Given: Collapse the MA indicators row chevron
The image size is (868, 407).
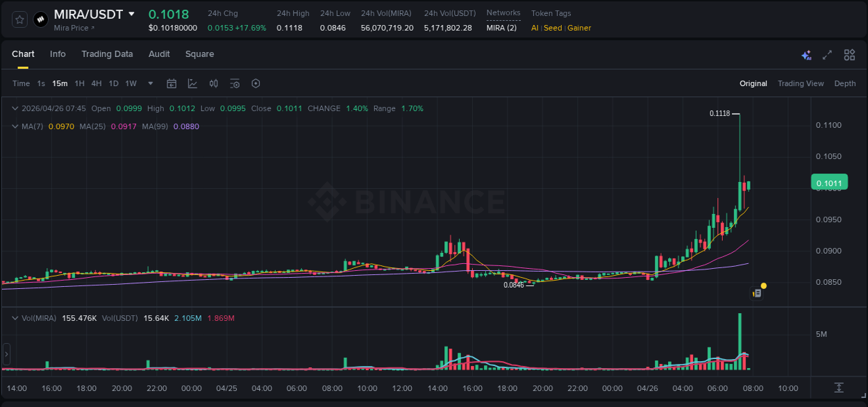Looking at the screenshot, I should click(x=15, y=126).
